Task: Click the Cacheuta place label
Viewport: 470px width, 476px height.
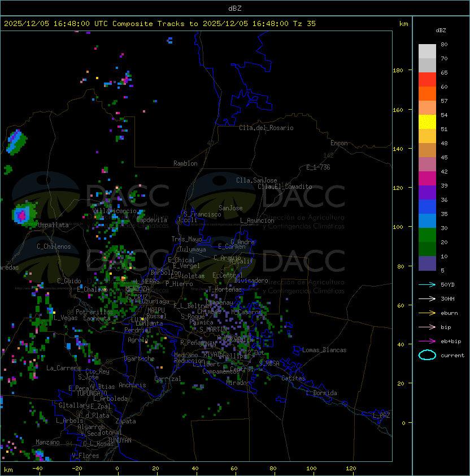Action: pos(97,318)
